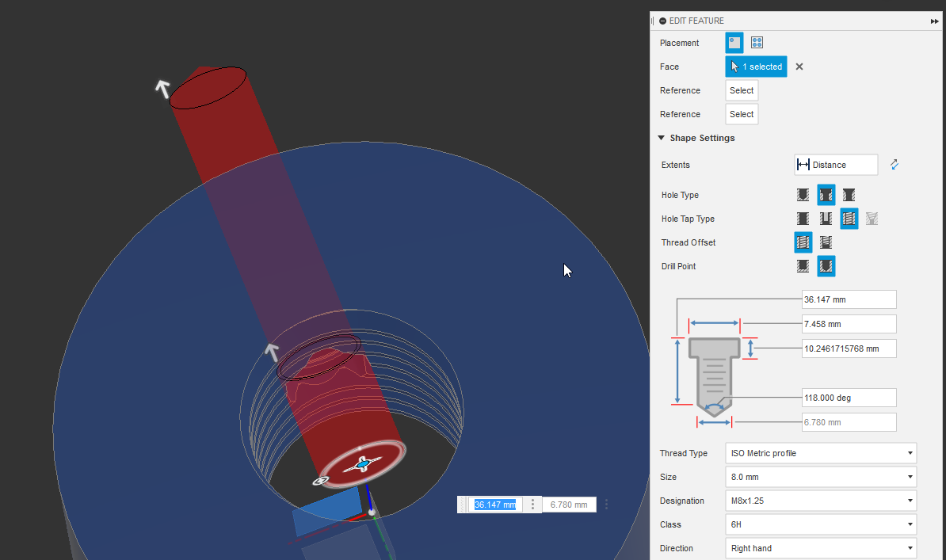Click the 36.147 mm depth input field
The width and height of the screenshot is (946, 560).
pos(849,299)
